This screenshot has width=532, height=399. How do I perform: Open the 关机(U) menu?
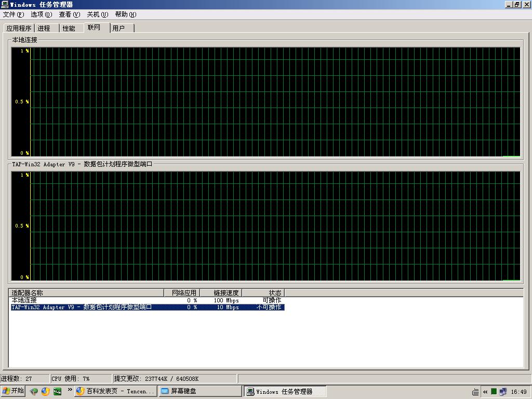coord(98,15)
